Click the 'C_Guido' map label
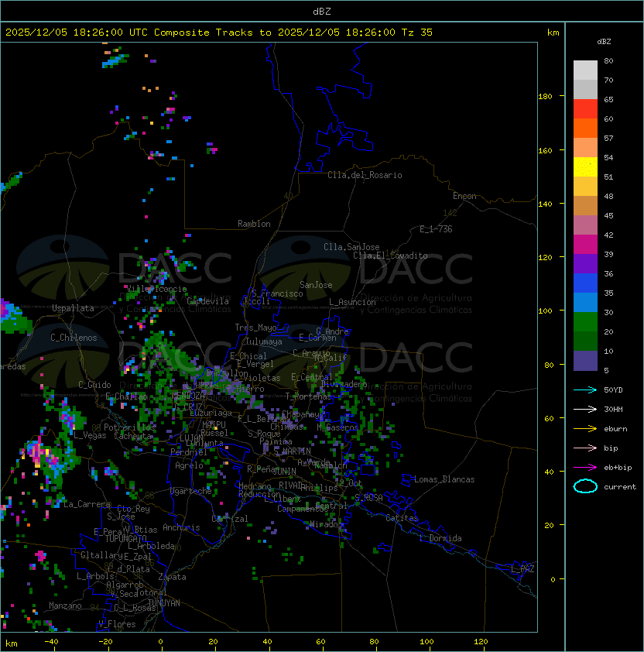Image resolution: width=644 pixels, height=652 pixels. (x=94, y=385)
